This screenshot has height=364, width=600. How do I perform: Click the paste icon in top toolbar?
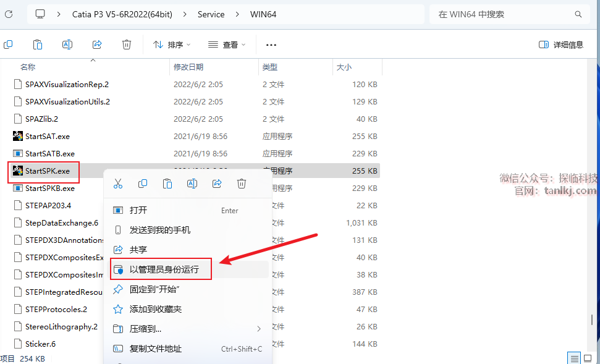pos(38,44)
